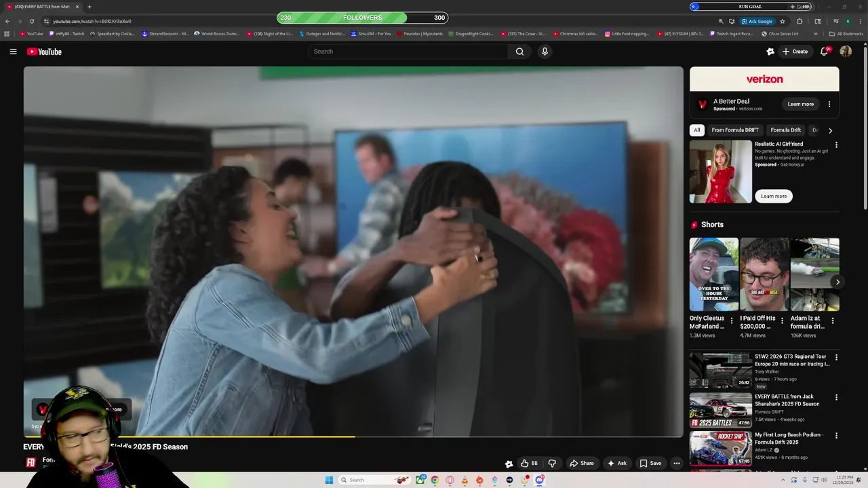Show next Shorts with right arrow

(x=837, y=282)
